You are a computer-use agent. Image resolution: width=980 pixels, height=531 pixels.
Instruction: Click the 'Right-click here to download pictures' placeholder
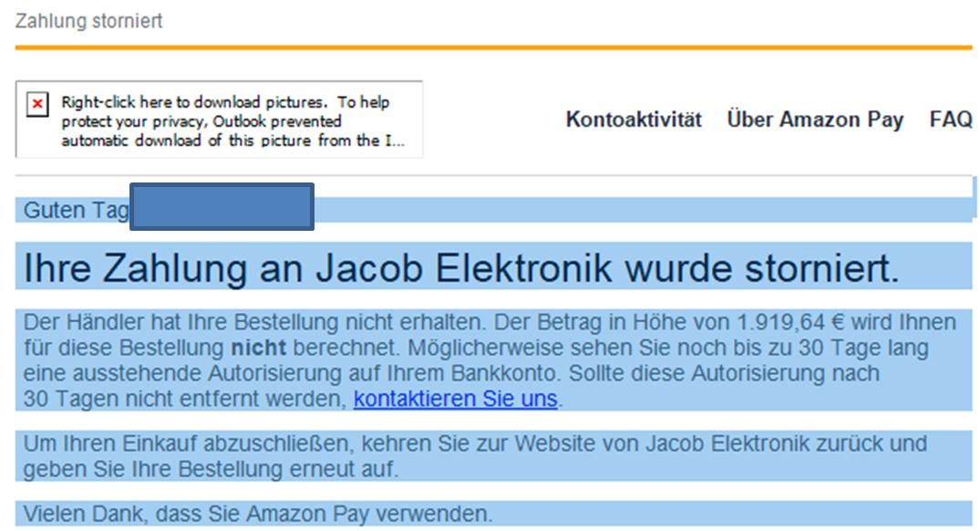pyautogui.click(x=220, y=120)
